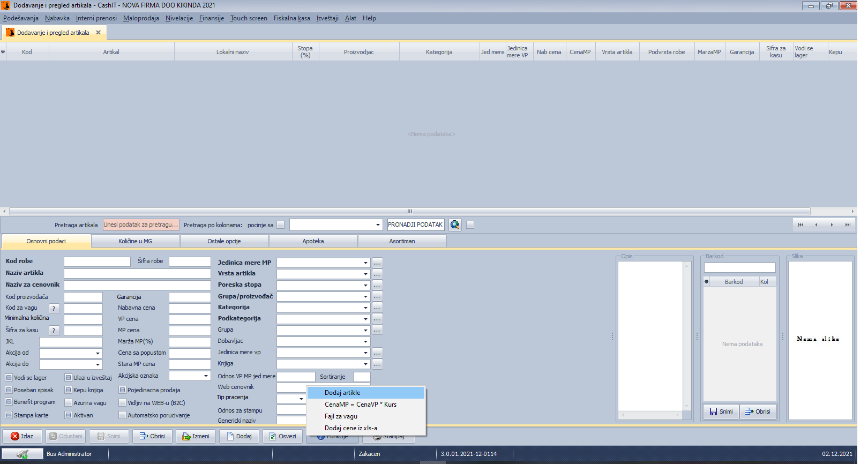Image resolution: width=868 pixels, height=464 pixels.
Task: Expand the Poreska stopa dropdown
Action: coord(366,286)
